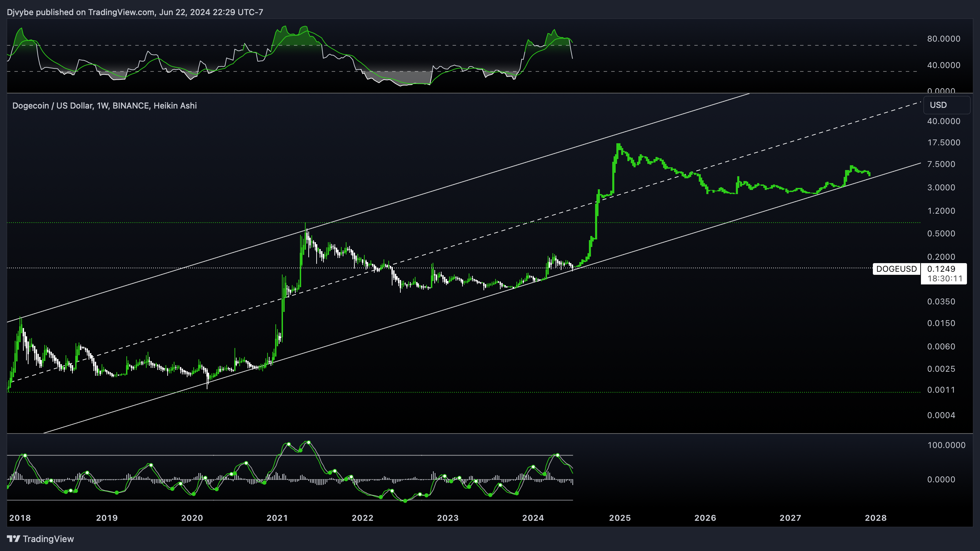Click the 2021 year label on time axis

coord(277,518)
